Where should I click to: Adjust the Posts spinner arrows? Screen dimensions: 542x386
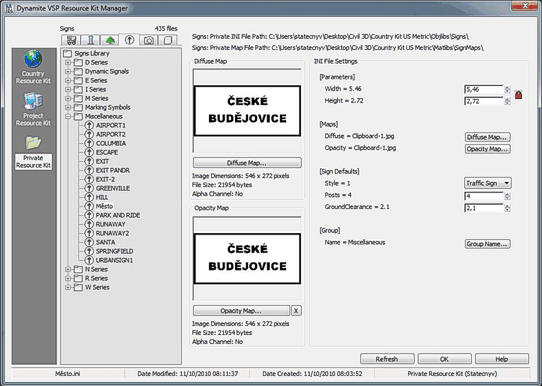click(x=507, y=196)
